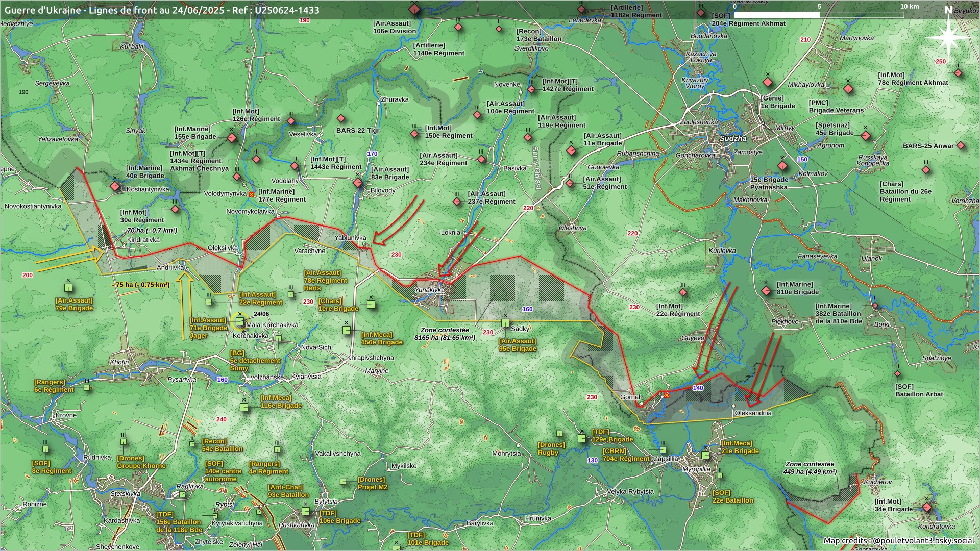
Task: Click the 78e Régiment Akhmat diamond
Action: (x=958, y=73)
